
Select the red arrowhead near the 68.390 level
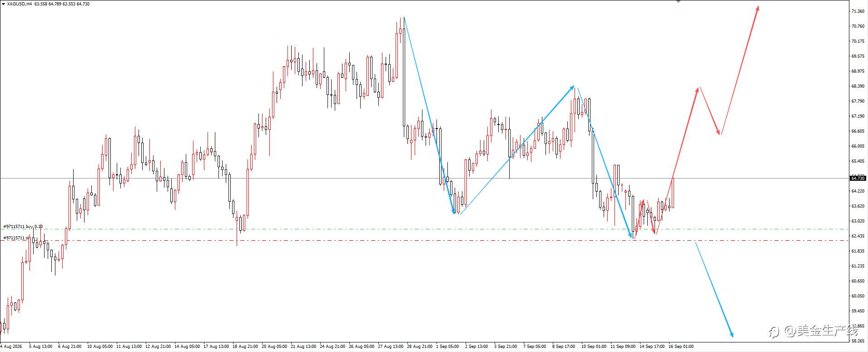coord(697,90)
